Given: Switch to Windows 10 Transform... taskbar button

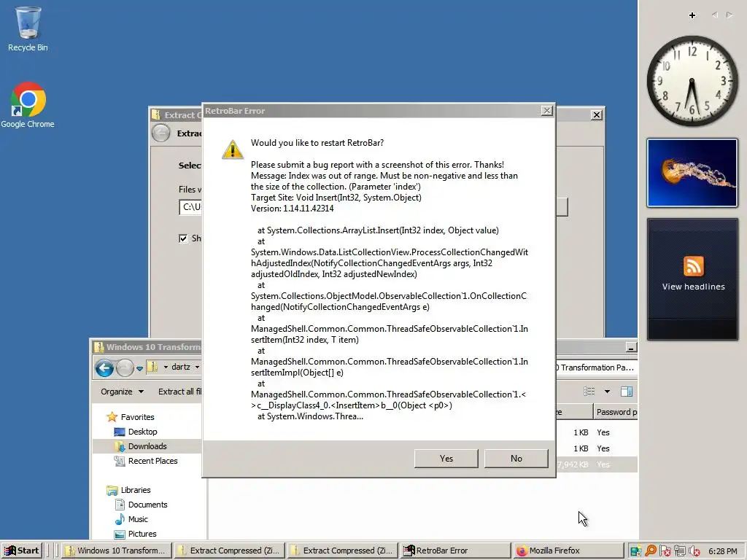Looking at the screenshot, I should coord(116,551).
